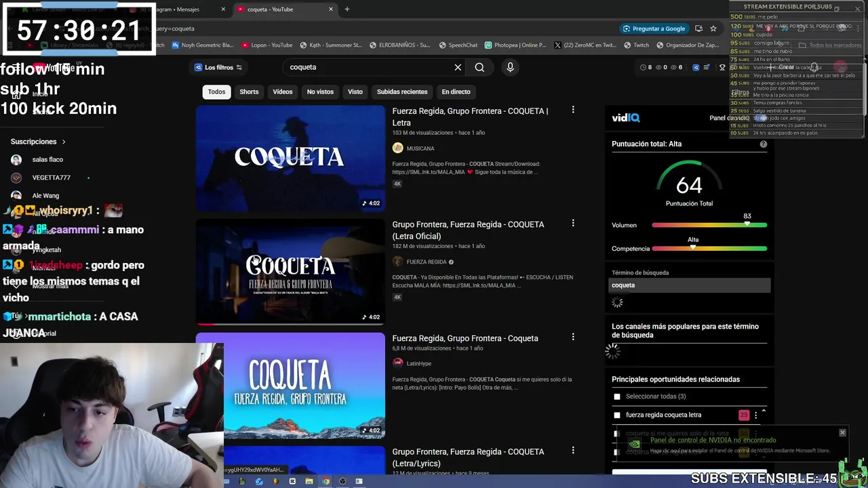Open a new browser tab
This screenshot has height=488, width=868.
[347, 9]
